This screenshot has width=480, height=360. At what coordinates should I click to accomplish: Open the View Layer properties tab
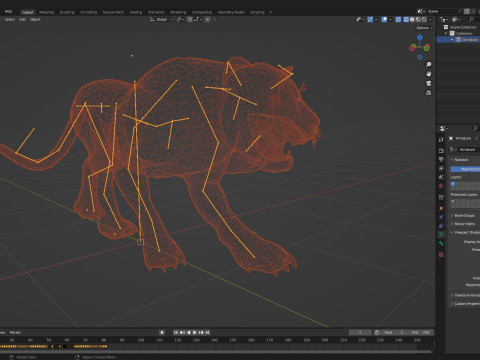(441, 168)
